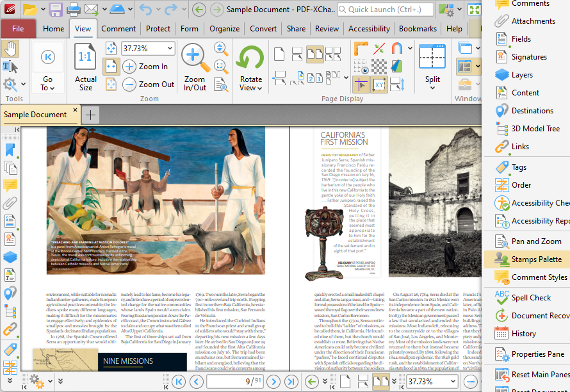The image size is (570, 392).
Task: Toggle the snap magnet icon
Action: point(397,49)
